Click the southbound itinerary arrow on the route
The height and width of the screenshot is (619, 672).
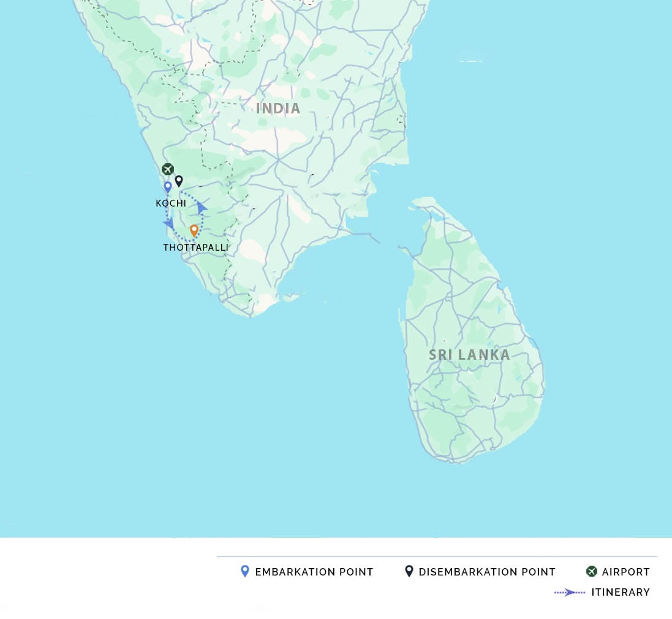[168, 224]
